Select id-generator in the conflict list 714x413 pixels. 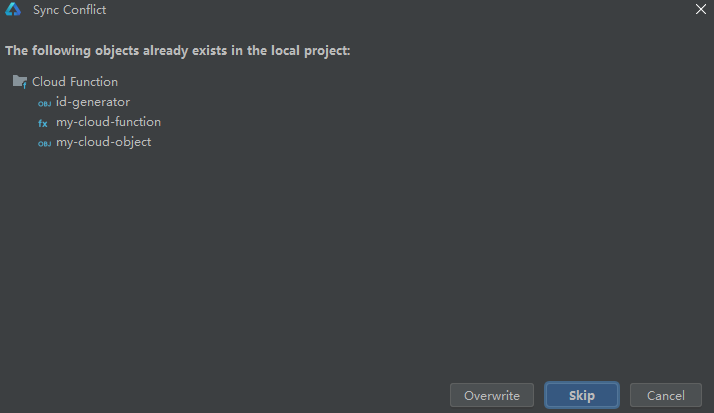(93, 102)
